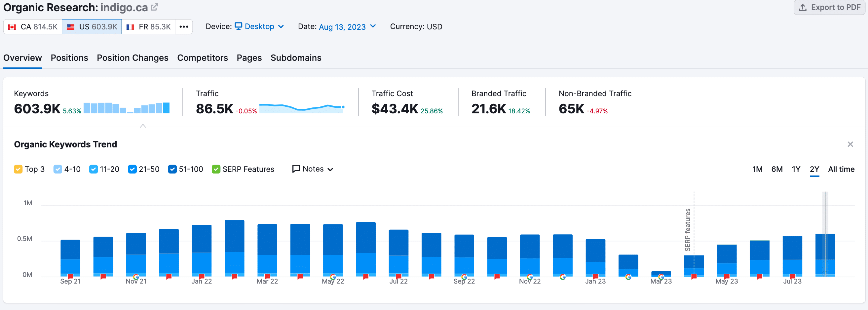The width and height of the screenshot is (868, 310).
Task: Click the Traffic sparkline chart
Action: point(302,108)
